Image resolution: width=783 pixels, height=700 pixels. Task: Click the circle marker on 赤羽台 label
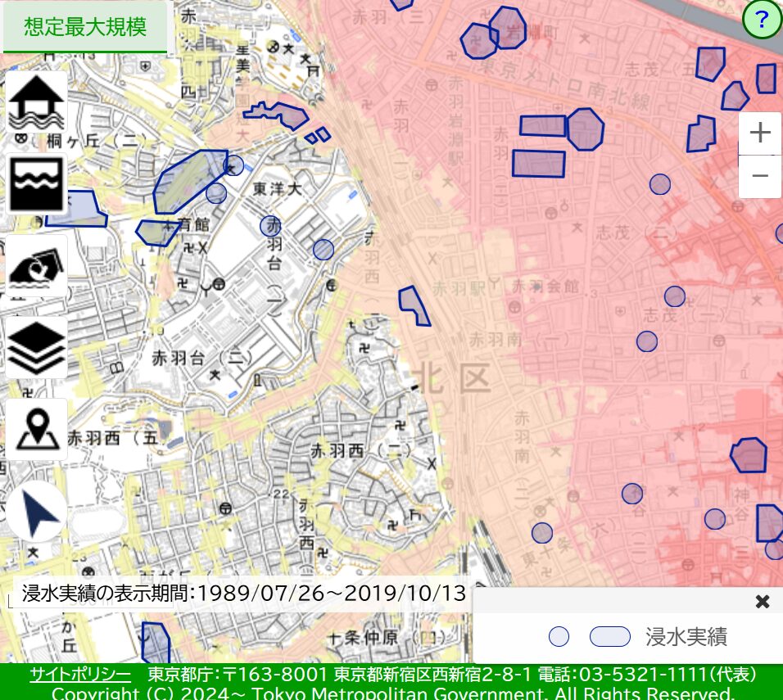pos(270,226)
